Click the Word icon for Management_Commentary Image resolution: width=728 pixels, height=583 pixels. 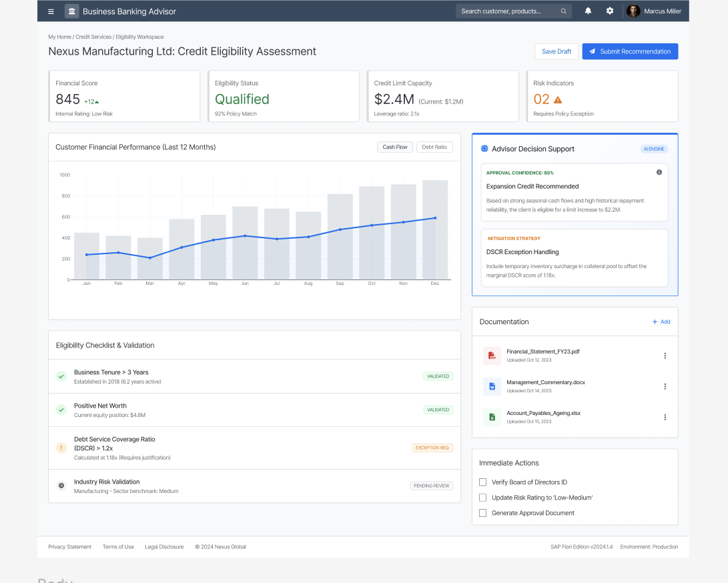492,386
